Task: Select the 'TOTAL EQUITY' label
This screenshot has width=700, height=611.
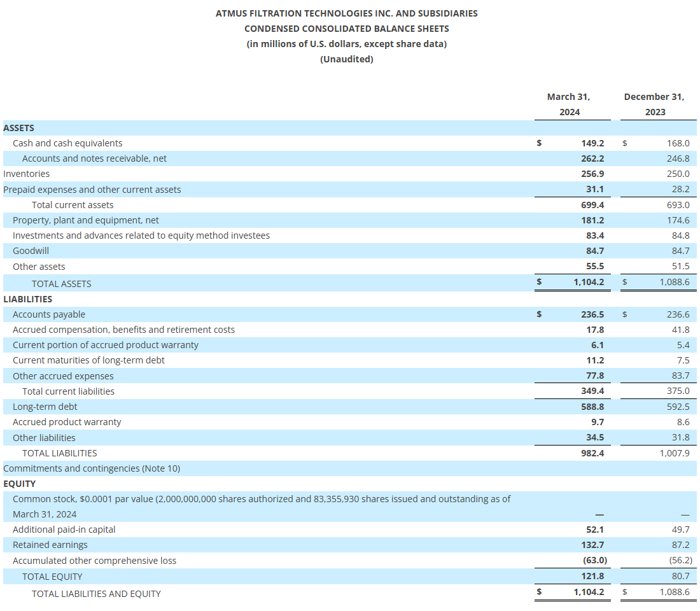Action: (52, 577)
